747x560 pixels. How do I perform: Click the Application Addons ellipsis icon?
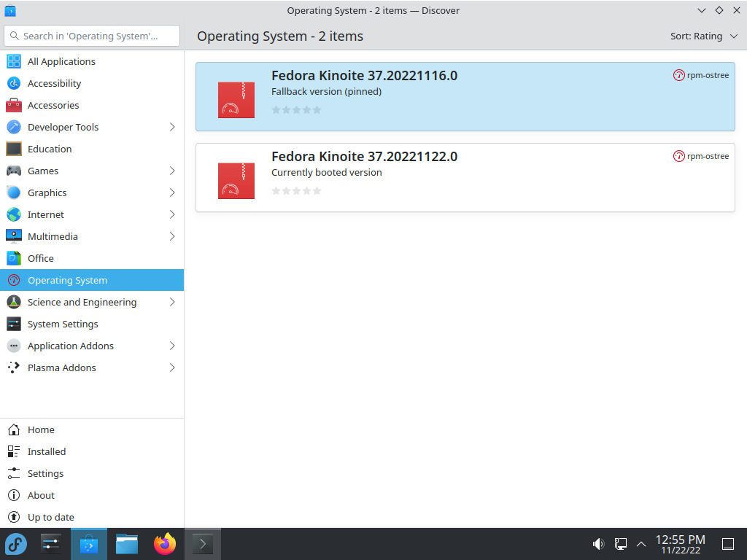click(14, 346)
